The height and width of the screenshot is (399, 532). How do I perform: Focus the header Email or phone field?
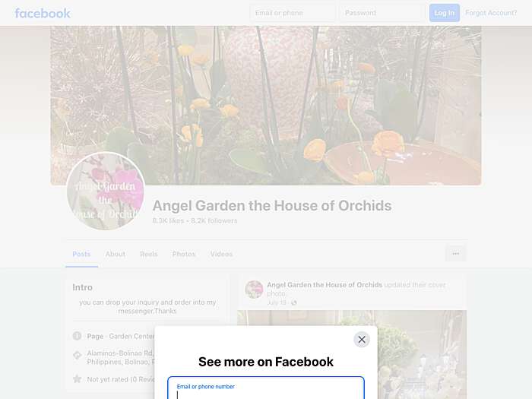[x=293, y=13]
